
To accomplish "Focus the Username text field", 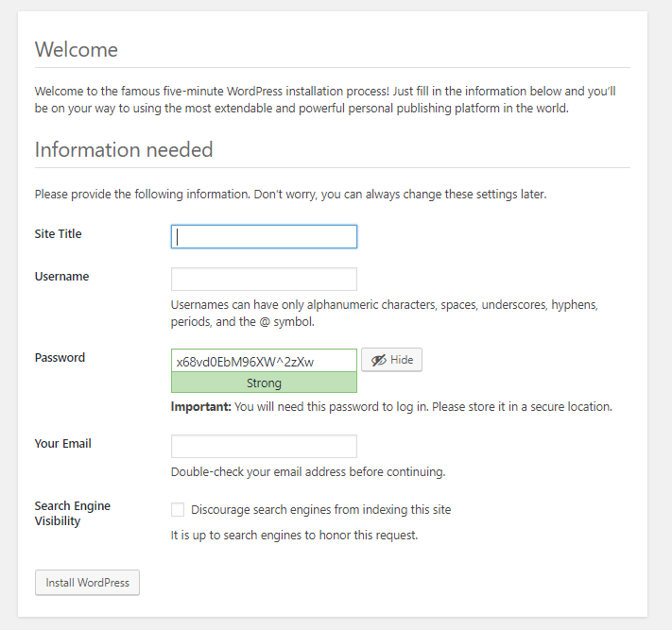I will pos(264,280).
